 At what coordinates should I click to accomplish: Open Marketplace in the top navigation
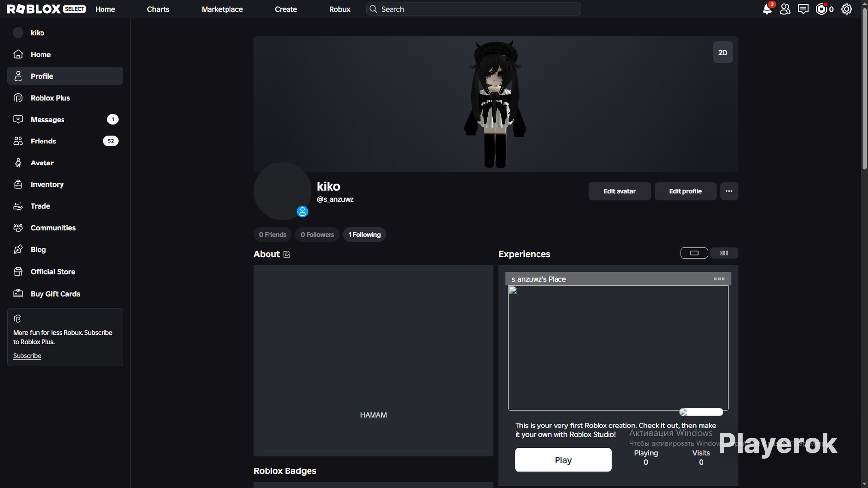222,9
